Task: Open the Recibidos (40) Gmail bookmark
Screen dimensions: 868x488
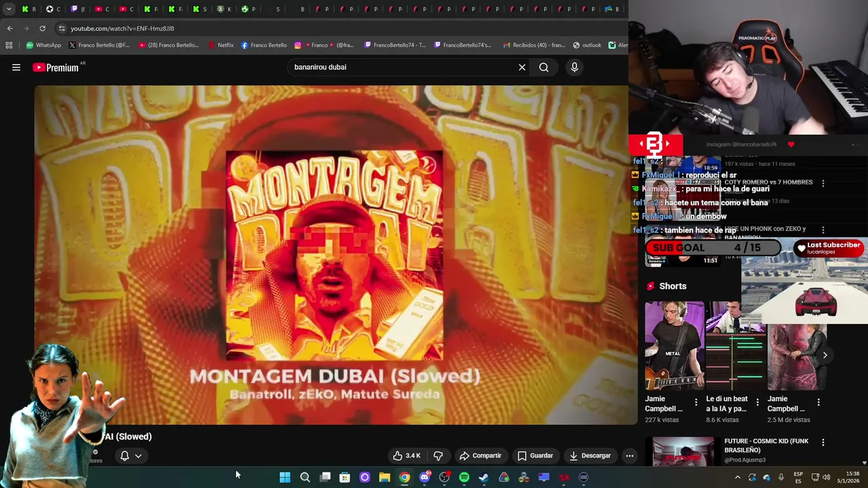Action: pyautogui.click(x=534, y=45)
